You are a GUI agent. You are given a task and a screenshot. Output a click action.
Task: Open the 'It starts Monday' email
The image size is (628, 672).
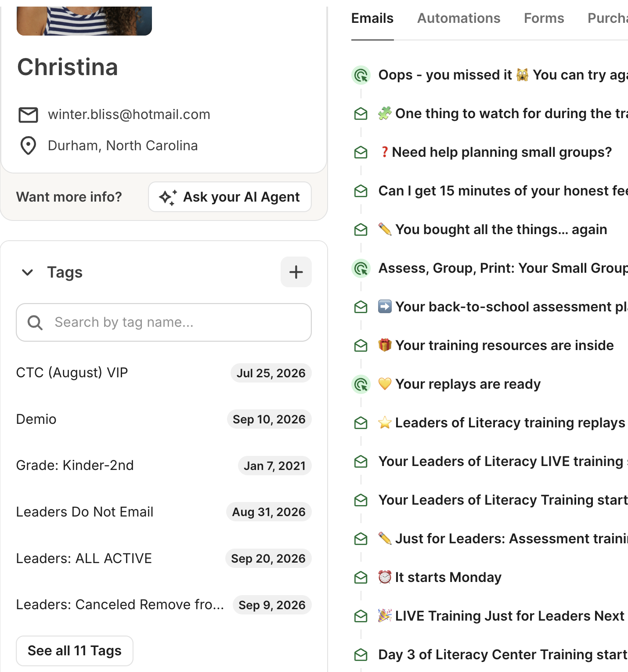click(x=440, y=578)
